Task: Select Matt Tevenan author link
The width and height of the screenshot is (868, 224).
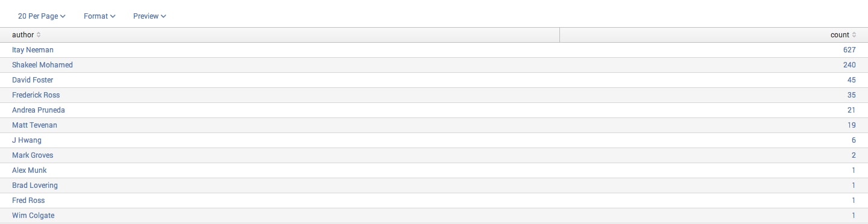Action: [x=34, y=125]
